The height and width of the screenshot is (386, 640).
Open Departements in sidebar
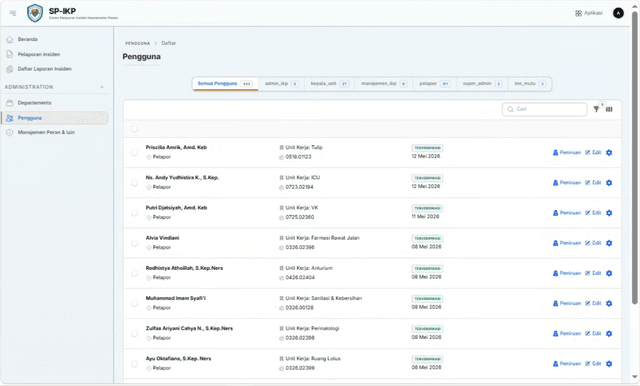pyautogui.click(x=55, y=103)
